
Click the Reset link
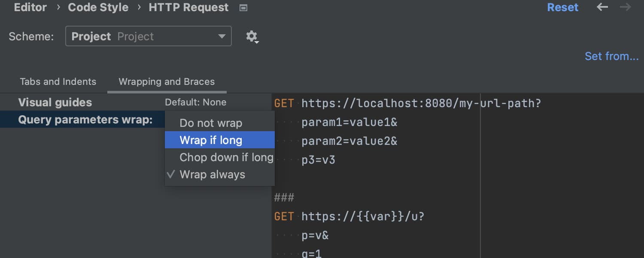[x=562, y=7]
